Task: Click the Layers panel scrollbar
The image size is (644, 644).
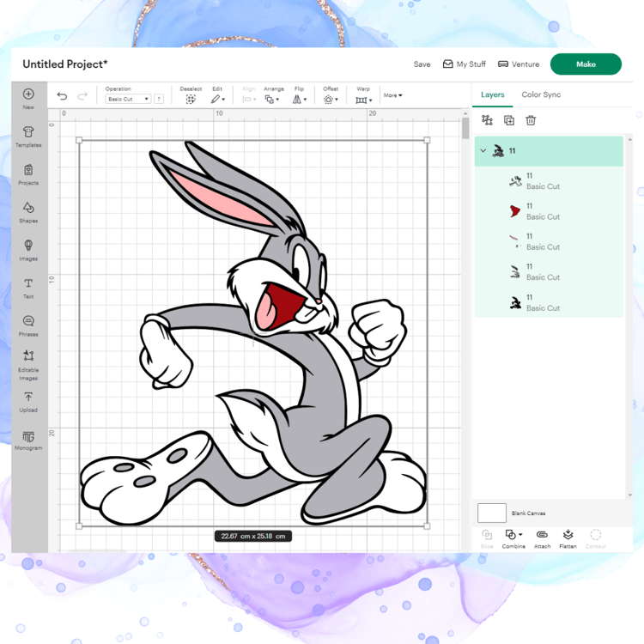Action: tap(629, 317)
